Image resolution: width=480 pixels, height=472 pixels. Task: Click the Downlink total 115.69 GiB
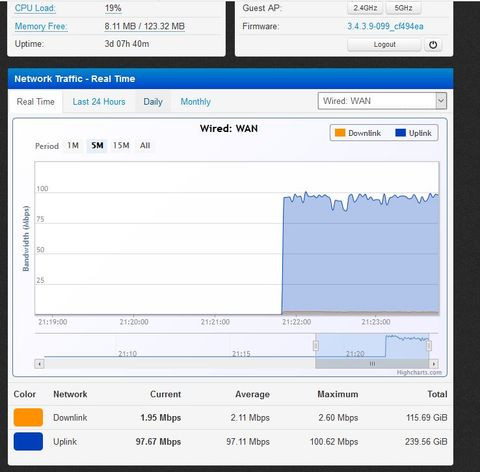427,418
